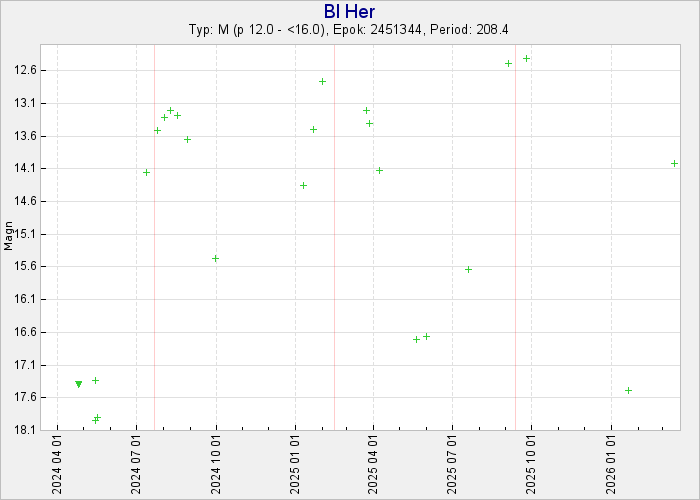The height and width of the screenshot is (500, 700).
Task: Click the data point at 2024 10 01
Action: point(215,258)
